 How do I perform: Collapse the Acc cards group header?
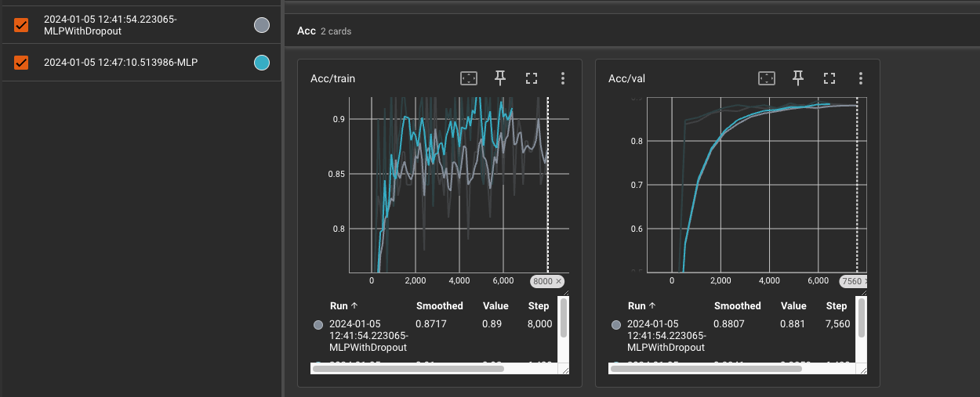(324, 31)
